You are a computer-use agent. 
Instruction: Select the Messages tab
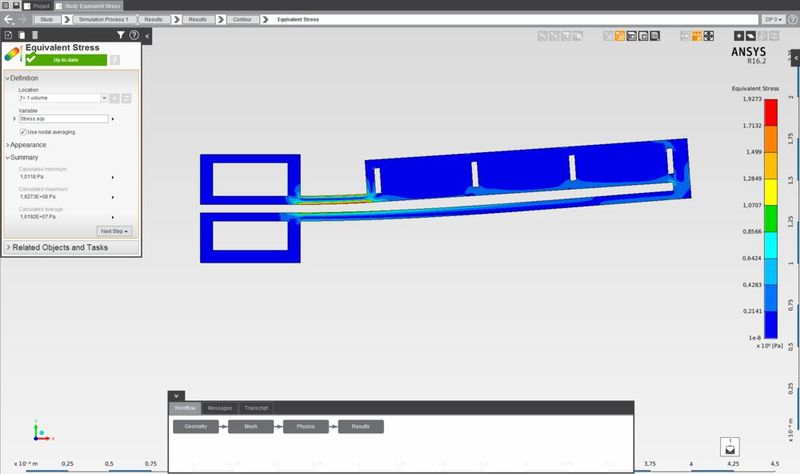click(220, 408)
